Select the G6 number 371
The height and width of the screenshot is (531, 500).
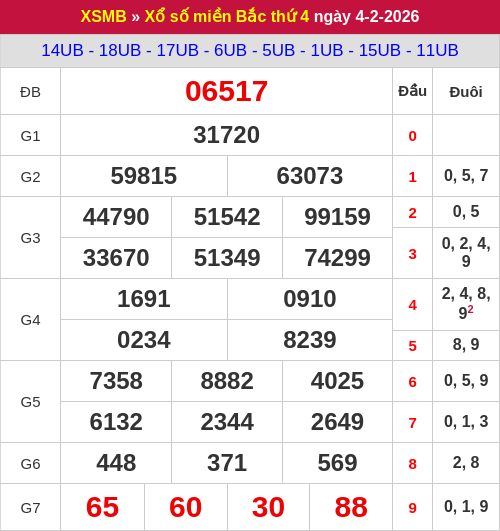tap(227, 463)
